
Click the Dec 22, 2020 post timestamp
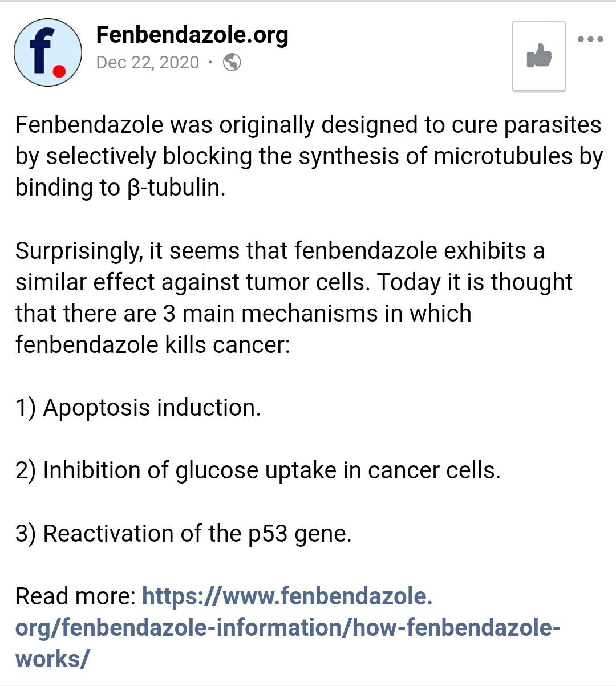(x=148, y=62)
